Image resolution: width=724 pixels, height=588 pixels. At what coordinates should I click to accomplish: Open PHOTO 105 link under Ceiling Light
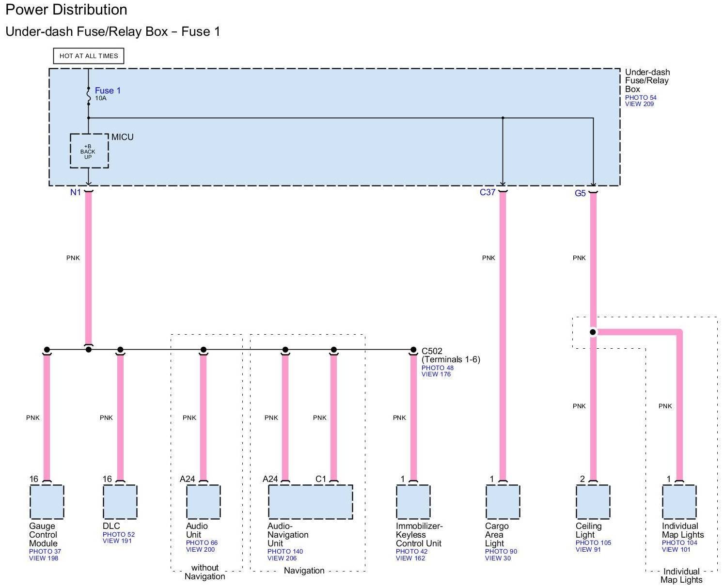(593, 543)
